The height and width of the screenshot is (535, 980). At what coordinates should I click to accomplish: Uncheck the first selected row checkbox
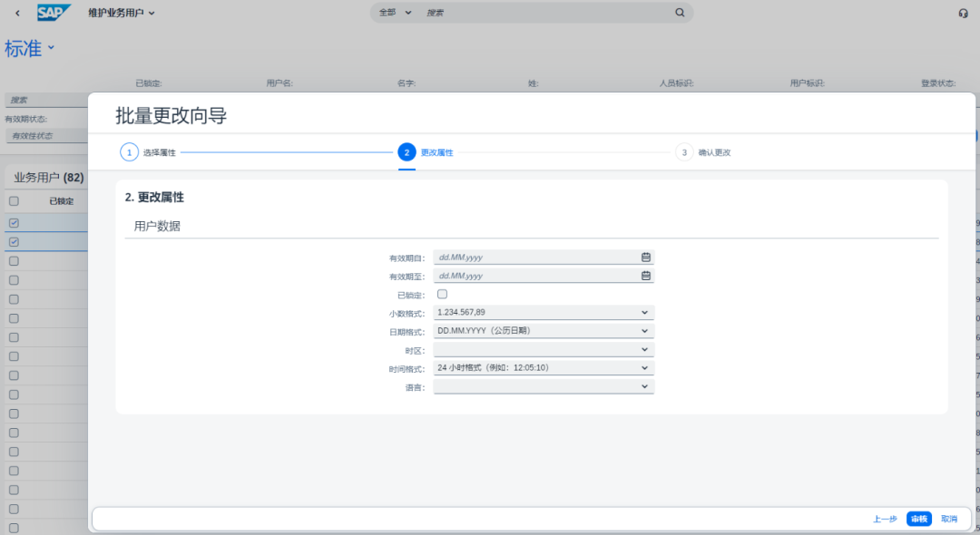[13, 220]
